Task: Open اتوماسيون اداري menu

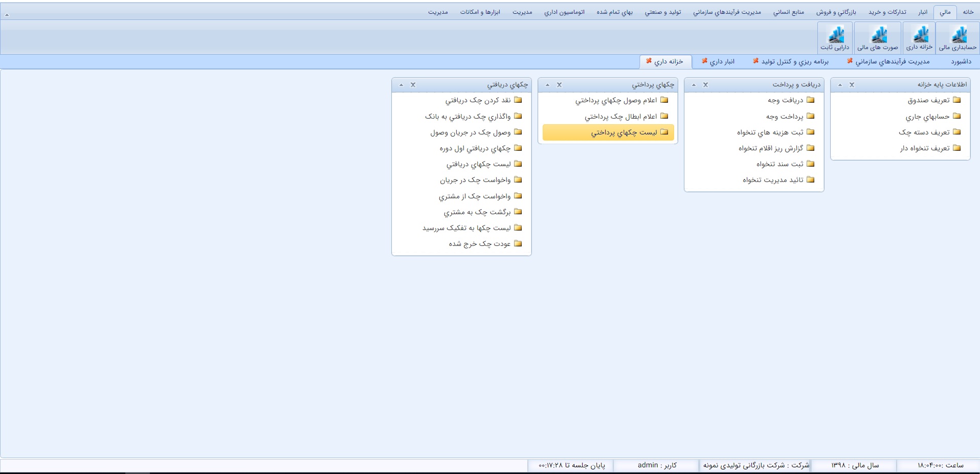Action: [564, 12]
